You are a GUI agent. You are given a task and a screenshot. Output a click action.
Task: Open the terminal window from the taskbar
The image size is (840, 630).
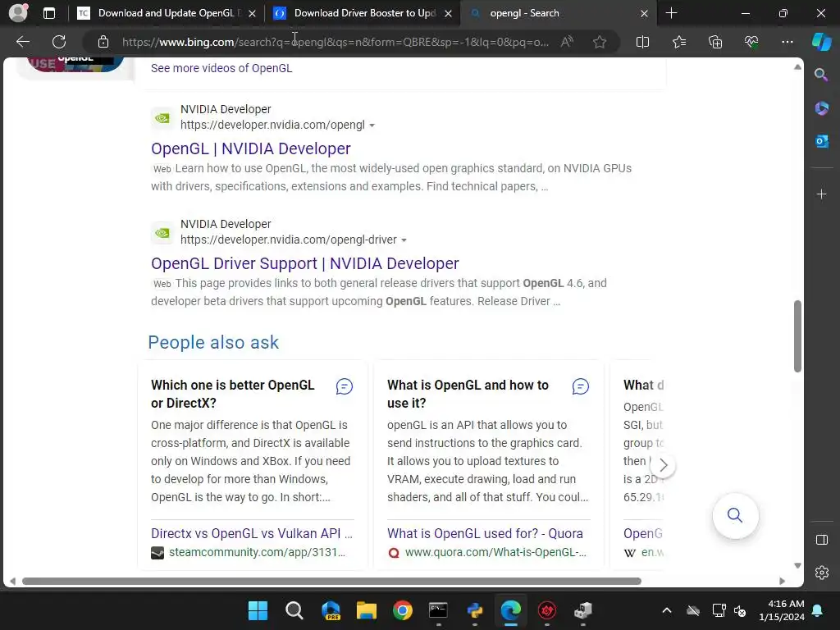click(x=438, y=610)
